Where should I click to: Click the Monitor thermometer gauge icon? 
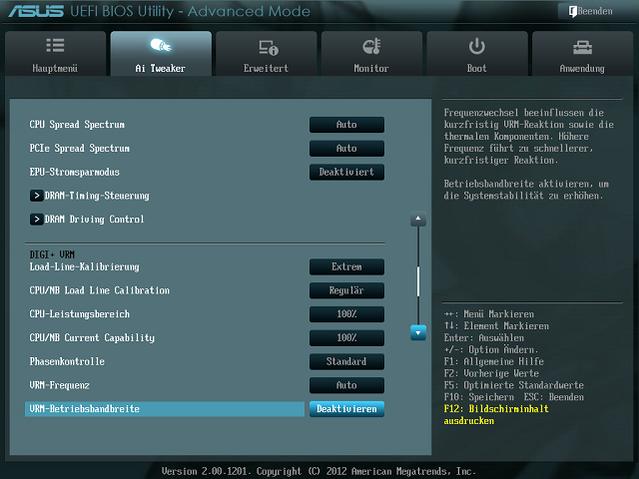pyautogui.click(x=372, y=46)
